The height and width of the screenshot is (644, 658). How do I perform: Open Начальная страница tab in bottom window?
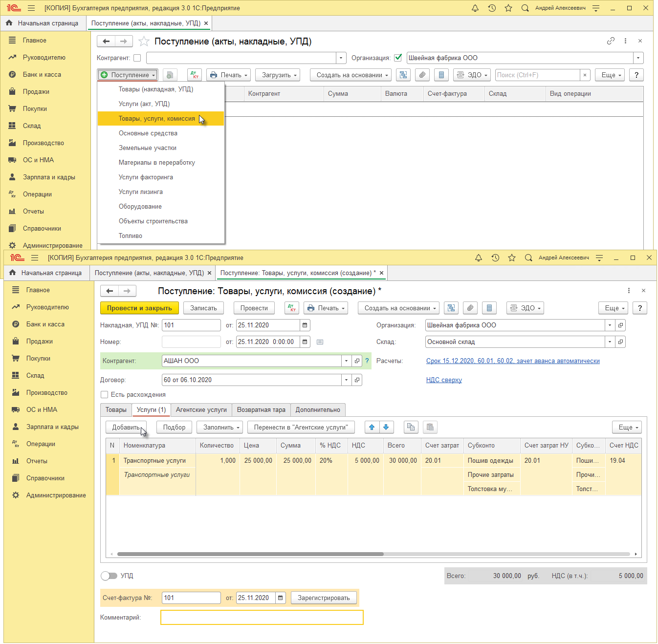click(46, 273)
